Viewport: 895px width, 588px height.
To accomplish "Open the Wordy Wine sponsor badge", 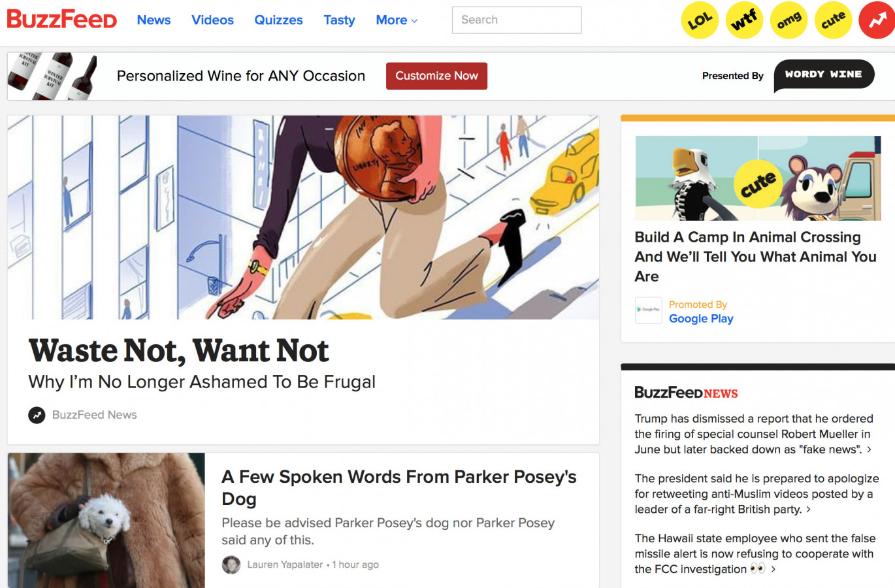I will point(824,76).
